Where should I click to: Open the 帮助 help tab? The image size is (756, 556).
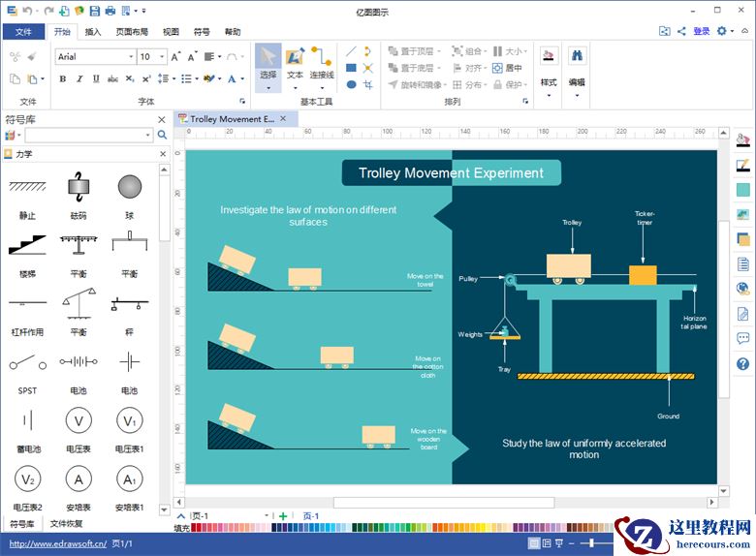233,32
